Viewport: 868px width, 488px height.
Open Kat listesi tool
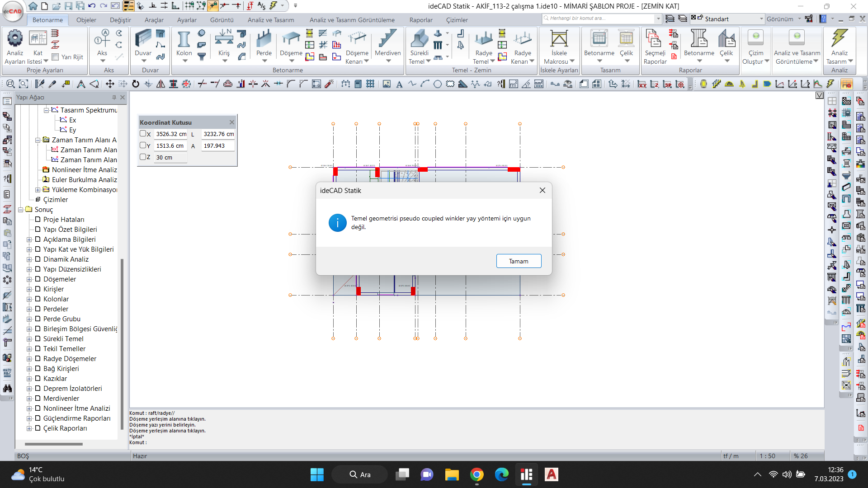coord(38,38)
